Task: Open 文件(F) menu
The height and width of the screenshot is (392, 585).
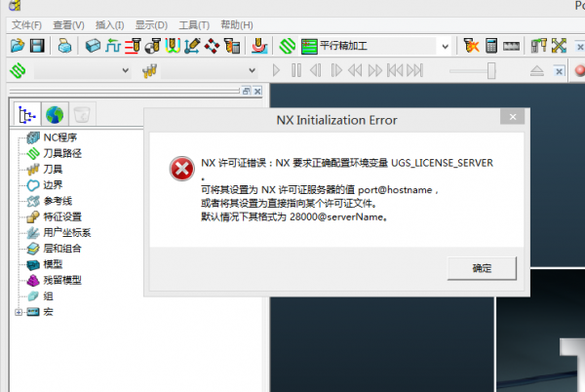Action: coord(26,25)
